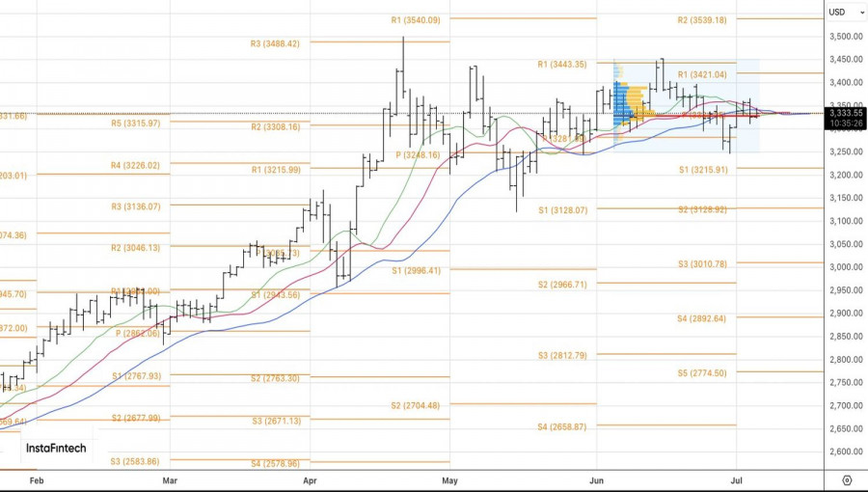The height and width of the screenshot is (492, 868).
Task: Select the R3 (3136.07) pivot label
Action: [136, 207]
